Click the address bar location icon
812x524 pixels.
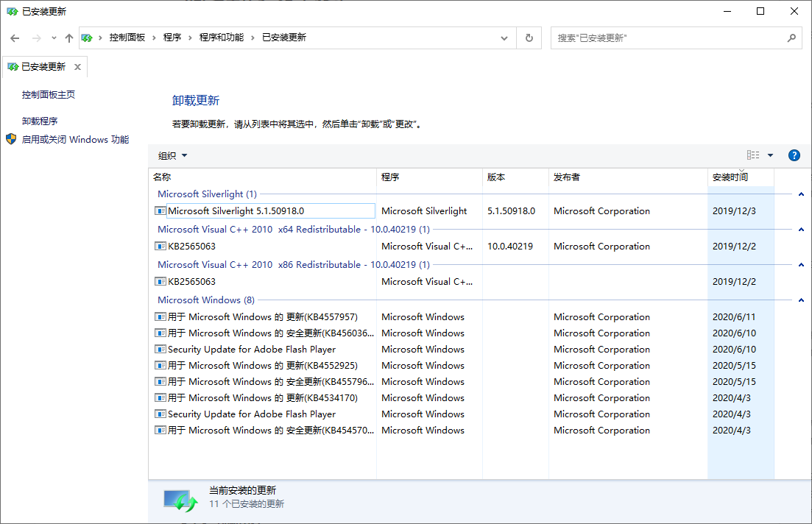[x=86, y=38]
